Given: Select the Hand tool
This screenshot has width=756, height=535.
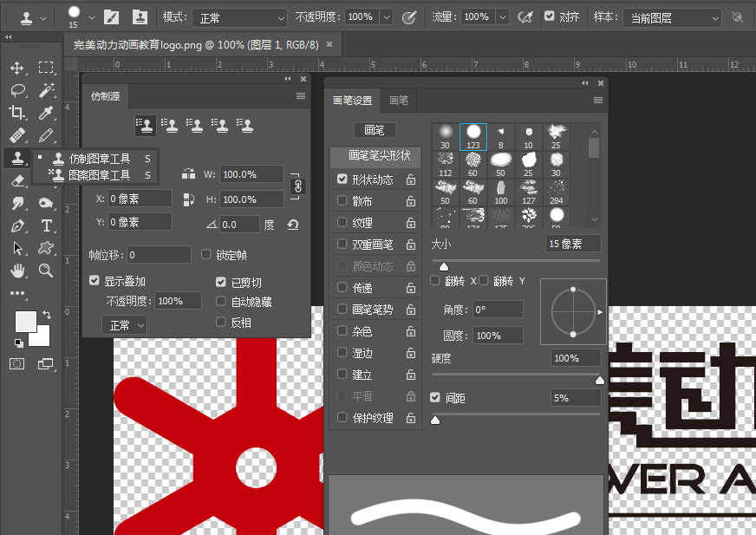Looking at the screenshot, I should [16, 271].
